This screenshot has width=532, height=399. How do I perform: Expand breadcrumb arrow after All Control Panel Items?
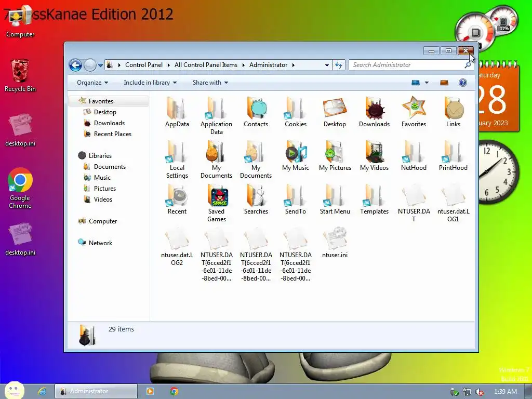click(x=243, y=65)
